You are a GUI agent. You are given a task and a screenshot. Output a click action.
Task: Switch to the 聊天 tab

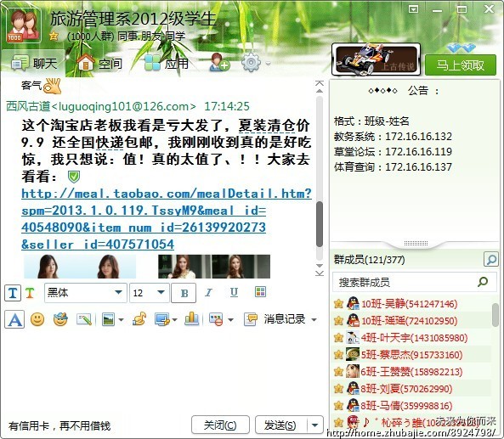tap(33, 64)
